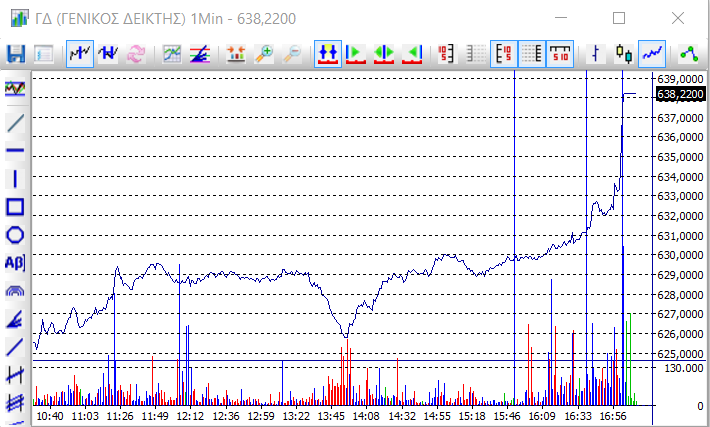Click the green connected nodes icon

pos(688,54)
